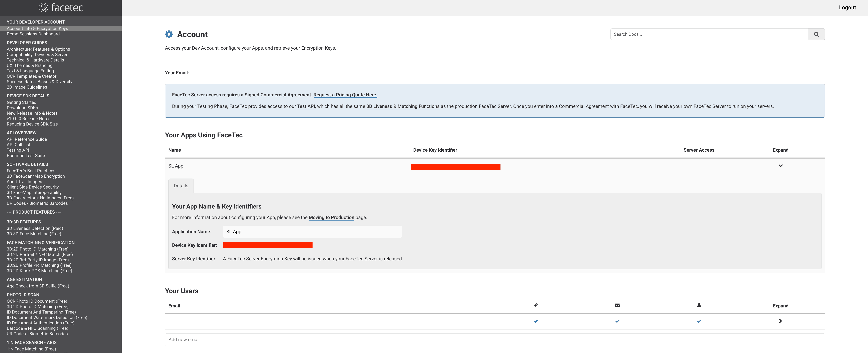The height and width of the screenshot is (353, 868).
Task: Open ID Document Watermark Detection (Free)
Action: (x=47, y=317)
